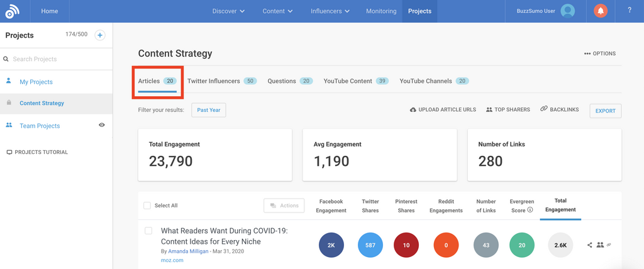Click the share icon on Moz article

click(590, 245)
